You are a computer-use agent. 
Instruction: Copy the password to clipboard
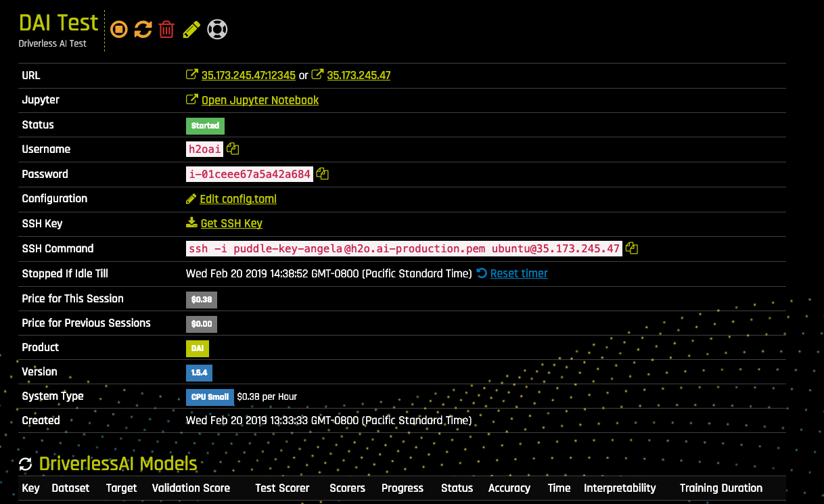pos(323,174)
